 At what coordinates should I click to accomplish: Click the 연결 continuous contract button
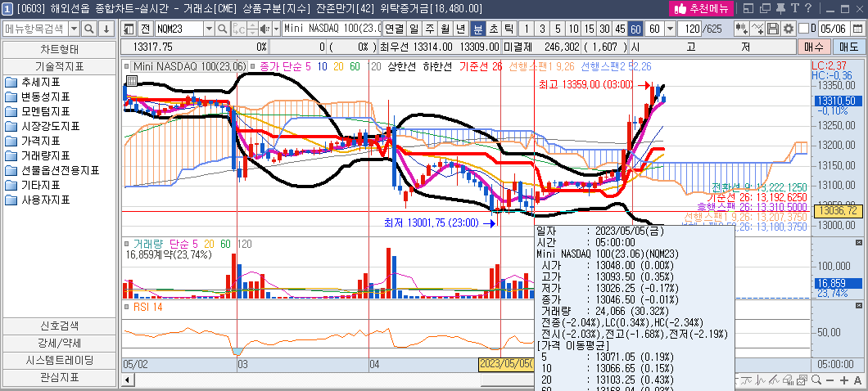click(395, 29)
